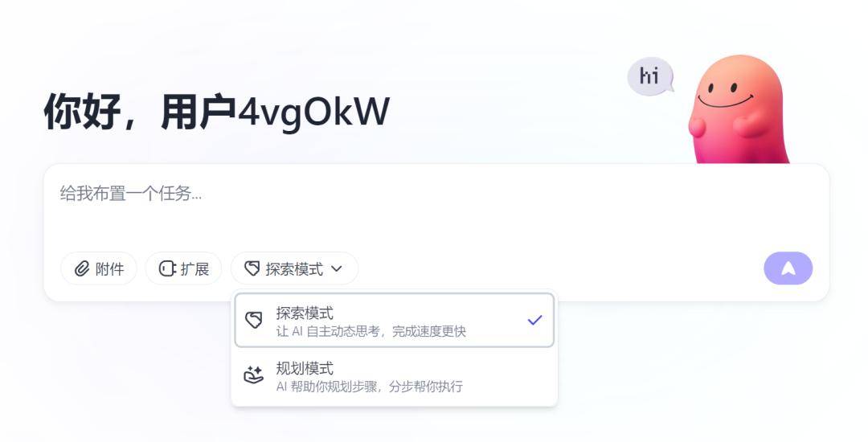Click the 探索模式 label on the mode selector
Screen dimensions: 868x442
pos(294,269)
